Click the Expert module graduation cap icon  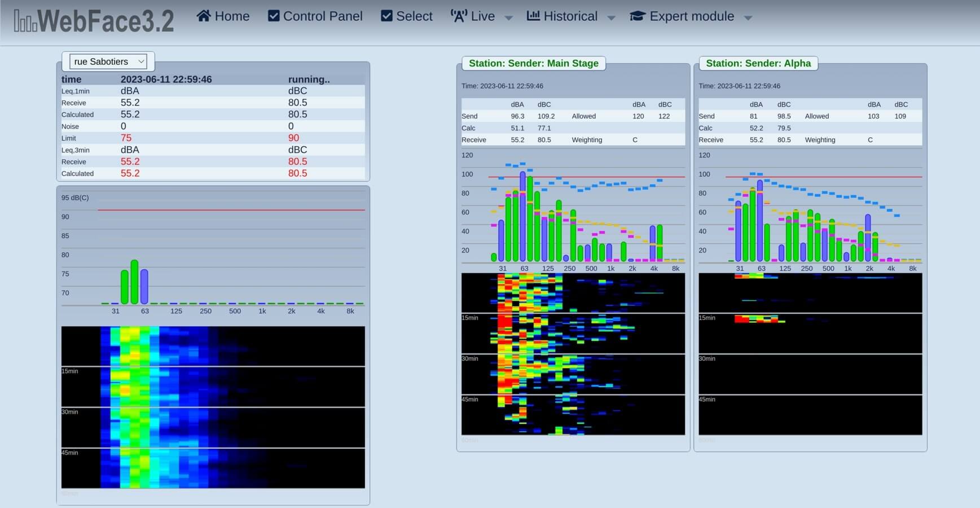pyautogui.click(x=638, y=16)
